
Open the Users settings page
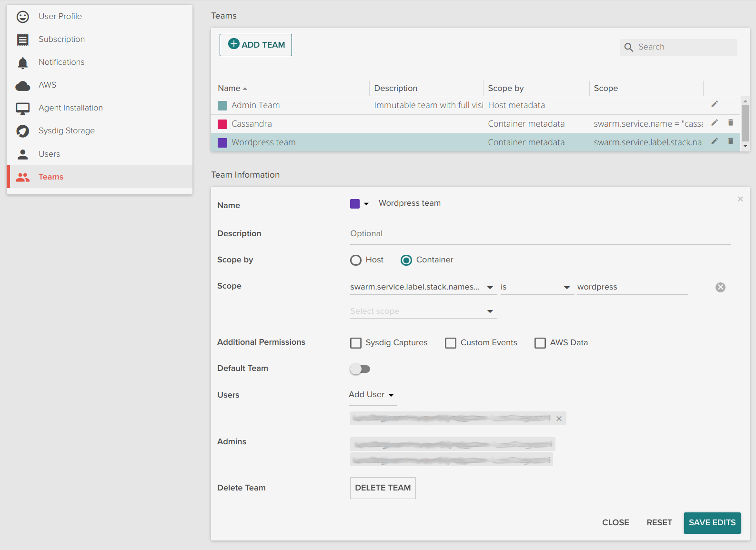[49, 154]
